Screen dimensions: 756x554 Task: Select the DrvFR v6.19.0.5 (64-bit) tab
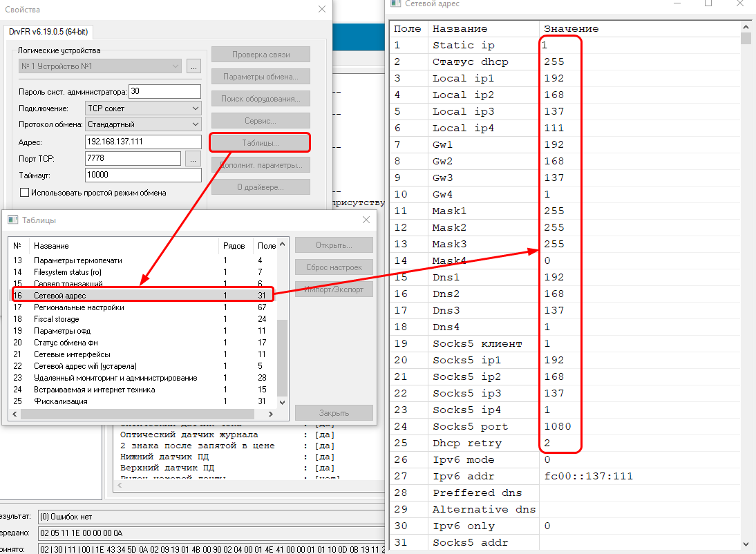pyautogui.click(x=48, y=32)
